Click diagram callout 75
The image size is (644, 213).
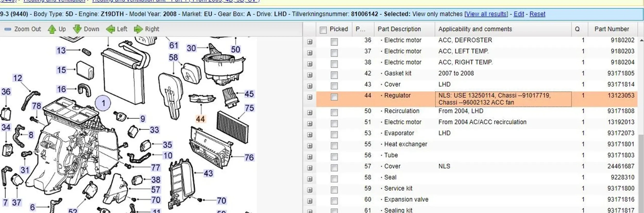[x=249, y=108]
